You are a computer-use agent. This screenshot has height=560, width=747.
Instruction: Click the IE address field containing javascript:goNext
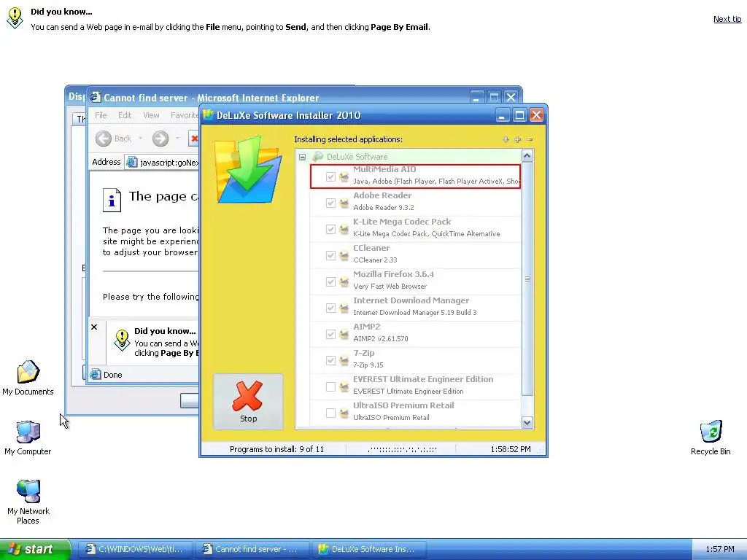pyautogui.click(x=162, y=163)
